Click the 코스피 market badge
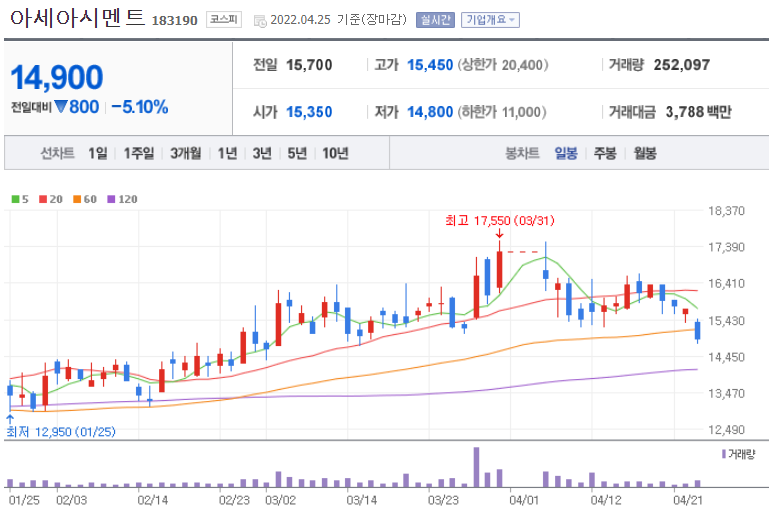 click(x=224, y=20)
